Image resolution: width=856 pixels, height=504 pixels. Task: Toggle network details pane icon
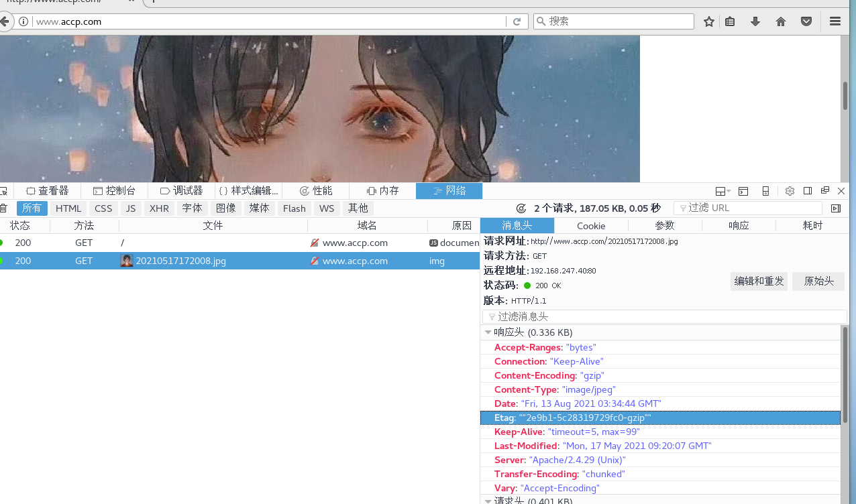[x=836, y=208]
